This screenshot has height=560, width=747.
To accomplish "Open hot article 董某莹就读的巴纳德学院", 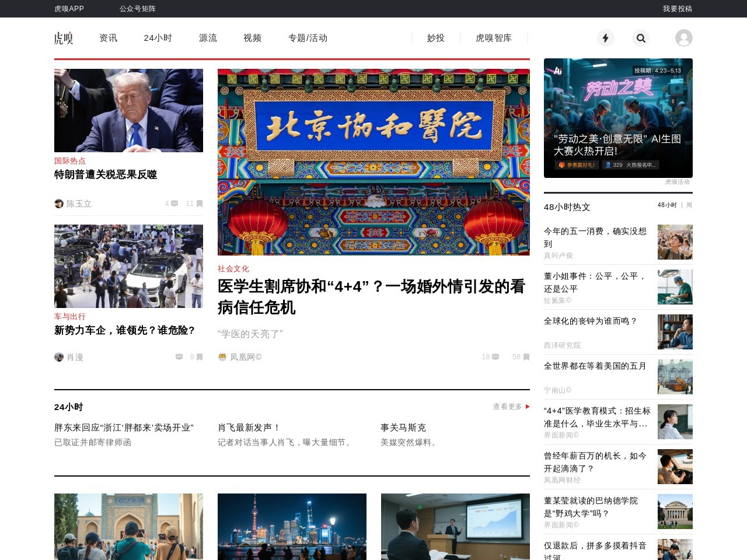I will coord(591,507).
